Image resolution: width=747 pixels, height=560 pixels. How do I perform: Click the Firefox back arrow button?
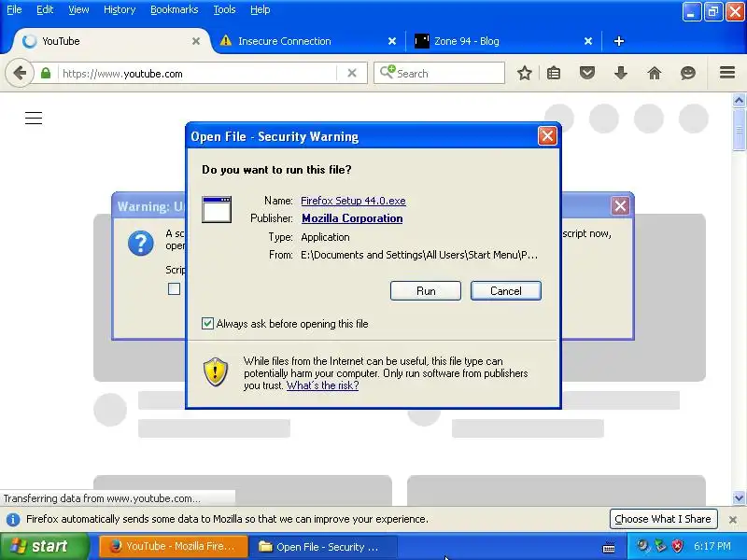pos(20,74)
